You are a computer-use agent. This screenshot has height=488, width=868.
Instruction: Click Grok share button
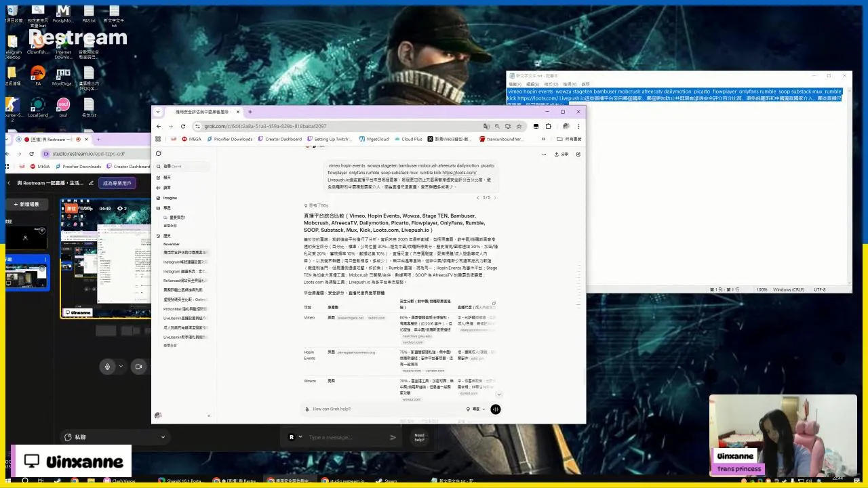point(561,154)
